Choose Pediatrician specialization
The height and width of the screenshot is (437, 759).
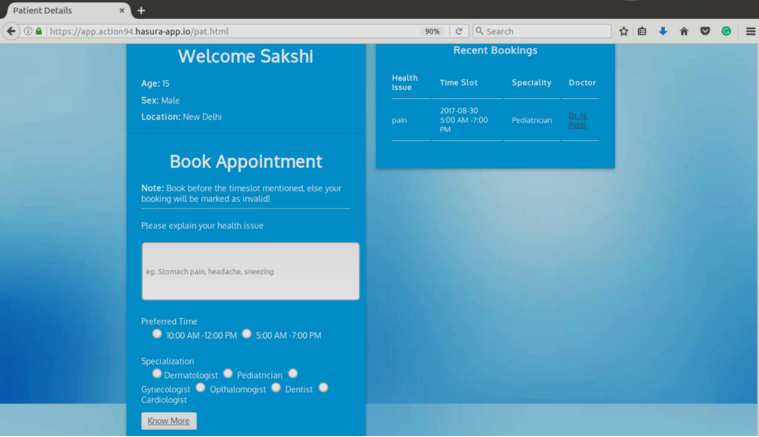click(228, 373)
